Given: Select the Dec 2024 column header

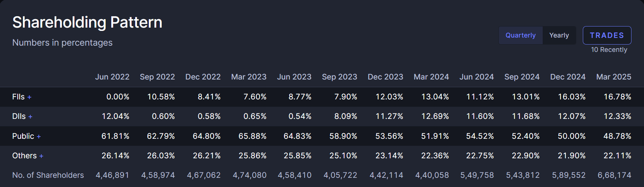Looking at the screenshot, I should (x=568, y=77).
